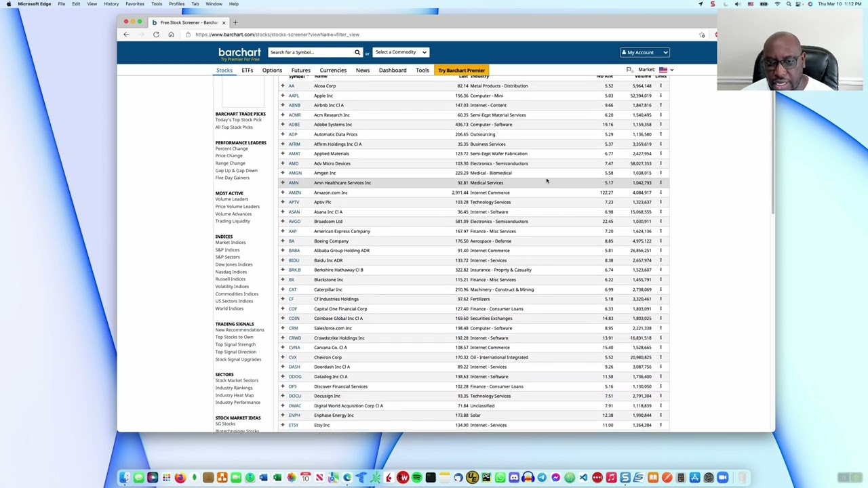
Task: Expand the BA Boeing row
Action: click(x=283, y=241)
